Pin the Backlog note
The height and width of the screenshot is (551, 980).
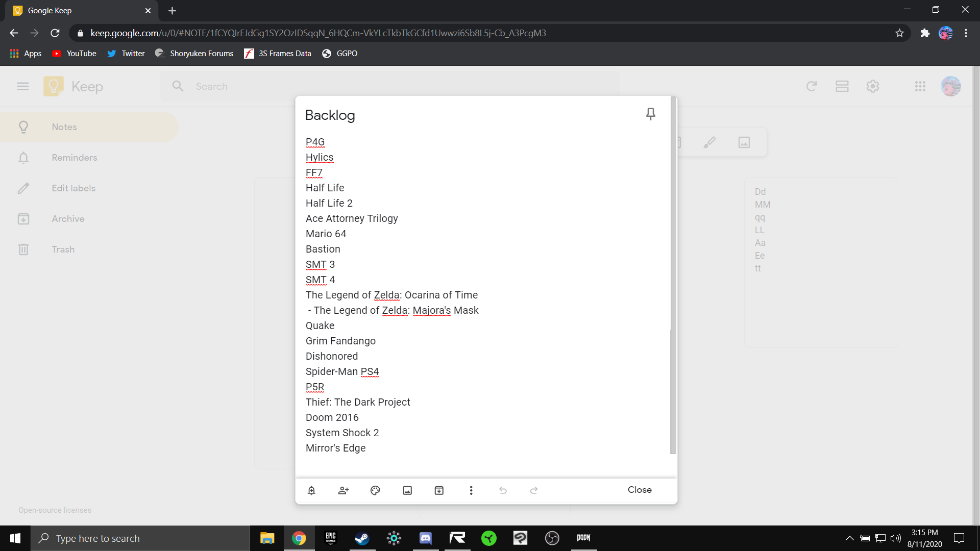pyautogui.click(x=650, y=114)
